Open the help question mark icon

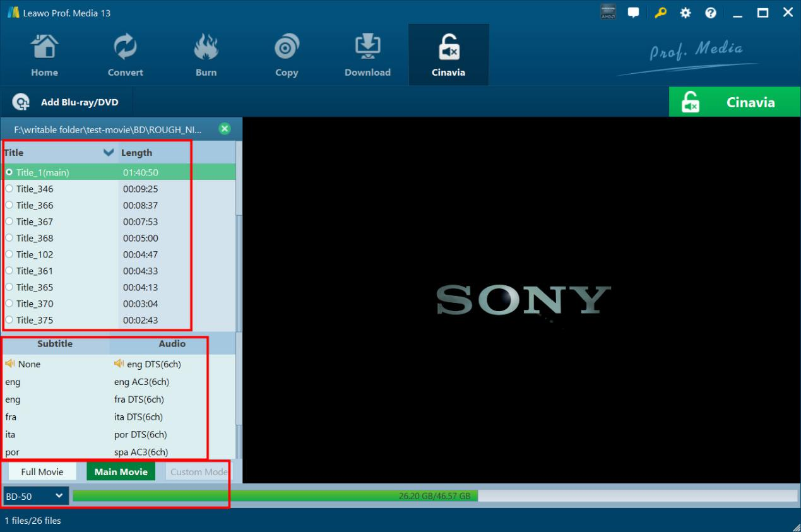point(711,13)
